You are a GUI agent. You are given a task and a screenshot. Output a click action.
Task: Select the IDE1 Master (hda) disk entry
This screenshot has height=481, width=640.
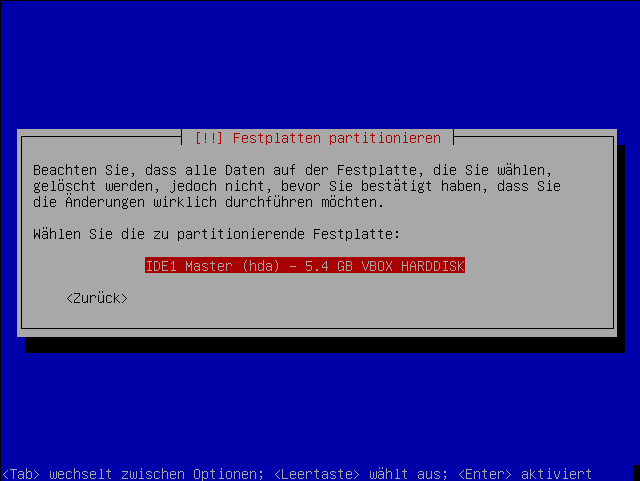pyautogui.click(x=305, y=266)
